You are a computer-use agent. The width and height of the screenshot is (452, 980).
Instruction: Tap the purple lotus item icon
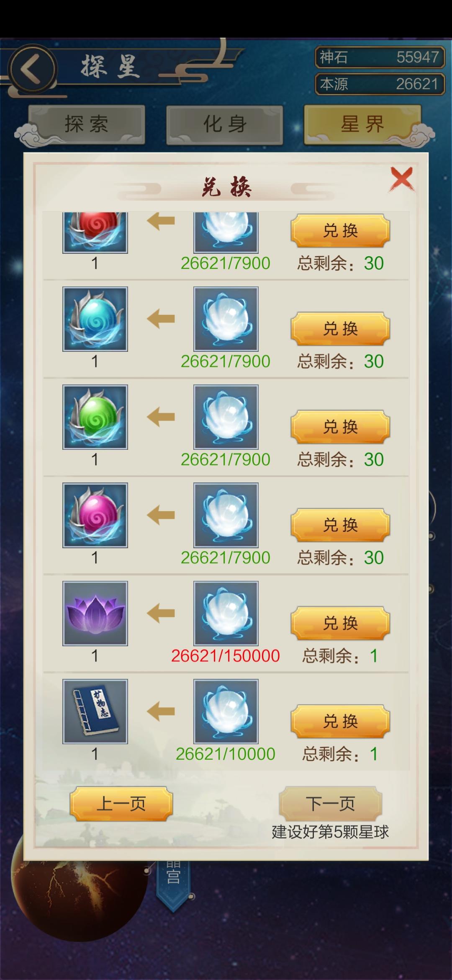point(95,613)
